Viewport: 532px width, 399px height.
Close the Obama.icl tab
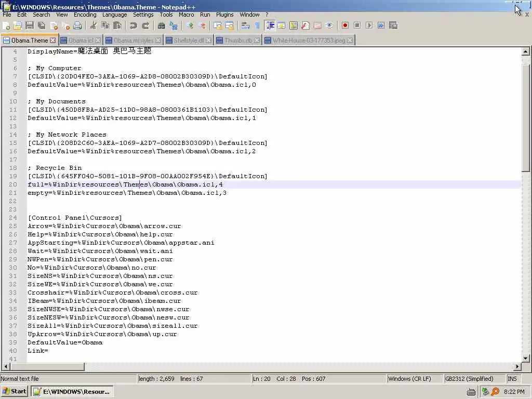pos(98,41)
